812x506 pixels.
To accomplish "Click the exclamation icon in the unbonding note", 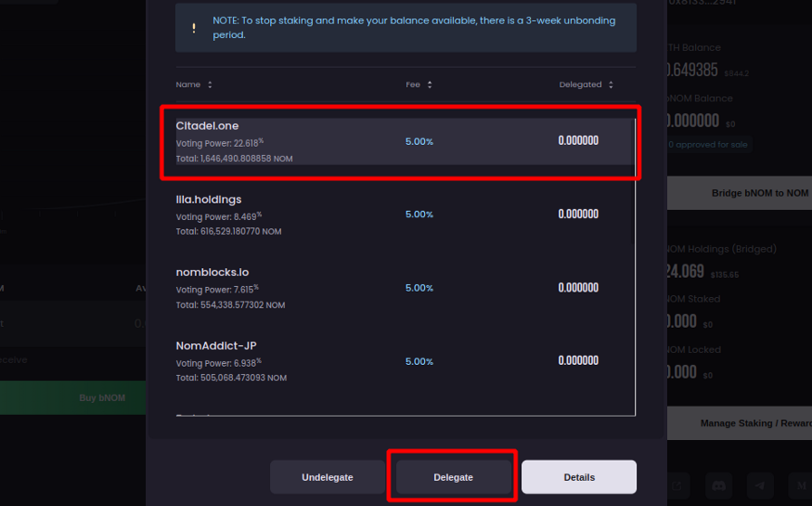I will pos(194,28).
